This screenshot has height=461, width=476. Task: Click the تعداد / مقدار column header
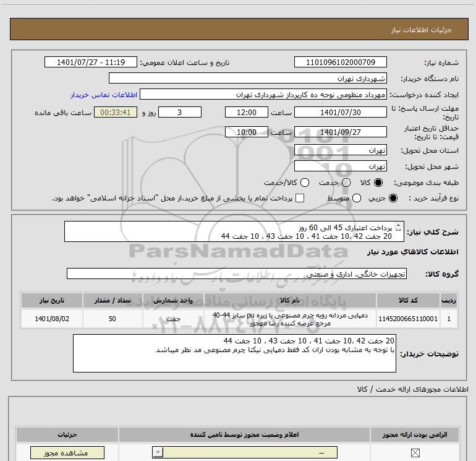tap(113, 301)
